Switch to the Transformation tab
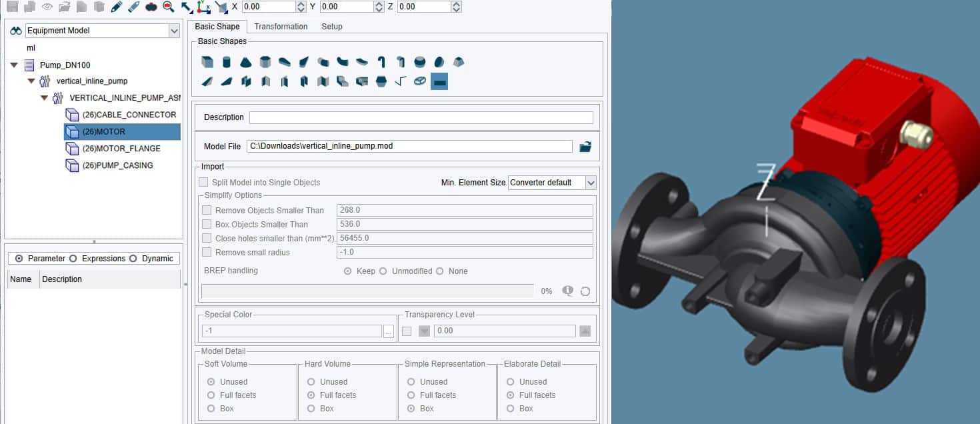 tap(281, 27)
